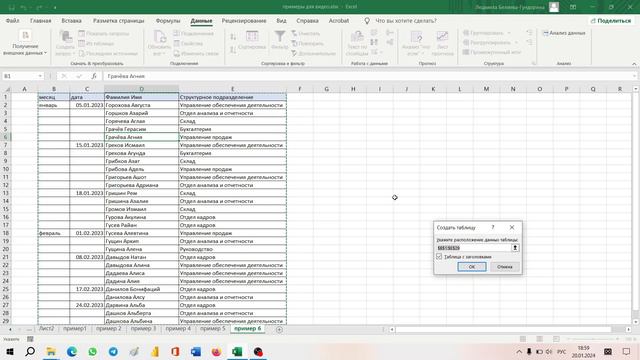Add a new sheet with the plus icon
The height and width of the screenshot is (360, 640).
click(279, 329)
